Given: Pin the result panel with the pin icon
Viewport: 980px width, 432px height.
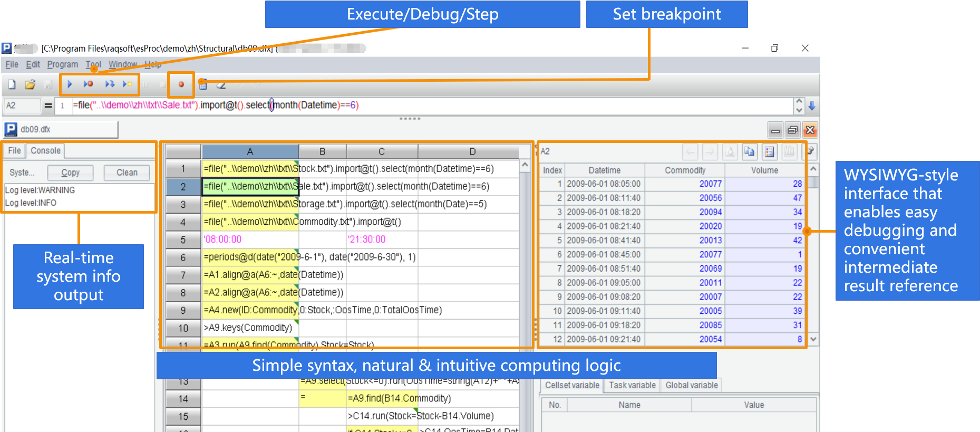Looking at the screenshot, I should [x=810, y=151].
